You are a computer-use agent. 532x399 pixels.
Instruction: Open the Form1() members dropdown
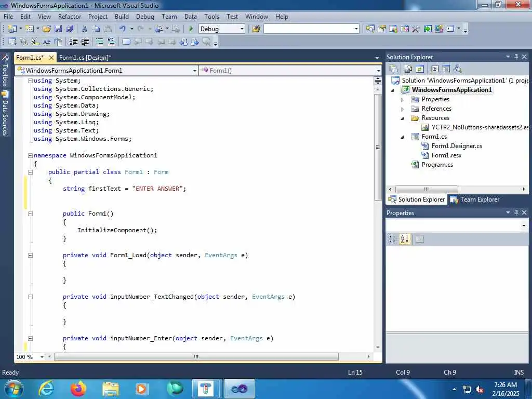(378, 71)
